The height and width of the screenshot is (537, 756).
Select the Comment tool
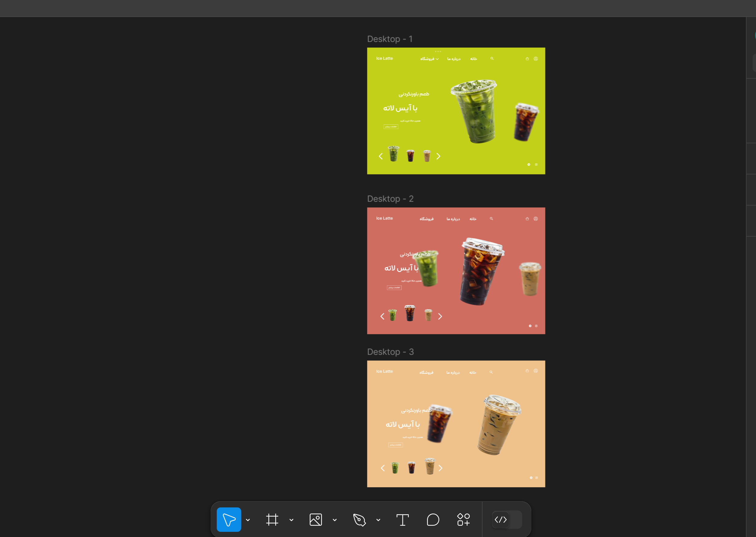tap(433, 520)
